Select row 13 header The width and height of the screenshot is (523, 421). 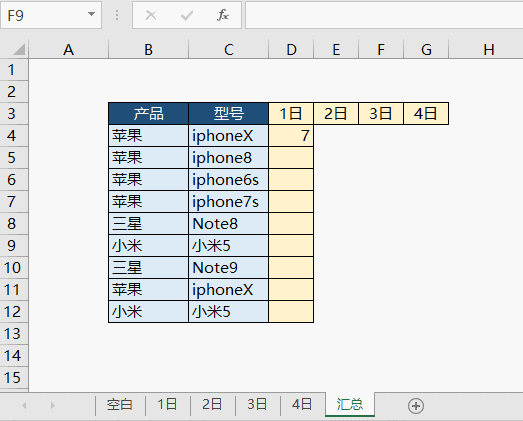coord(14,334)
